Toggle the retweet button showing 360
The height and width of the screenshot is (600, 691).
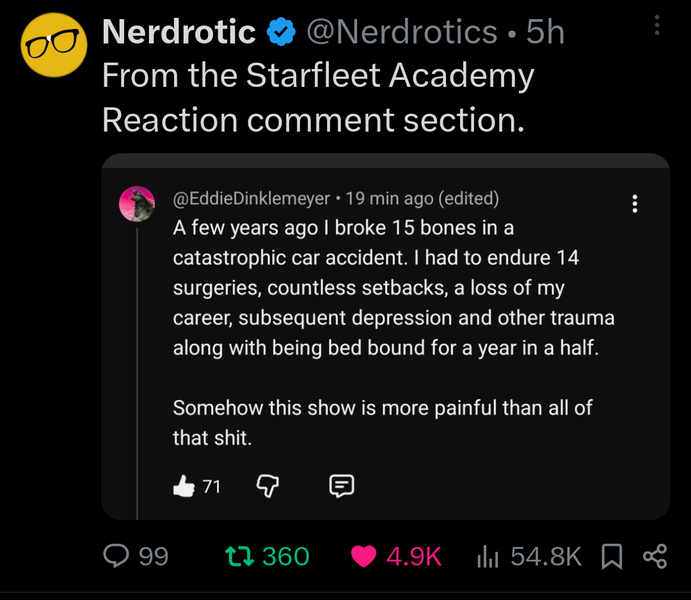pyautogui.click(x=238, y=556)
